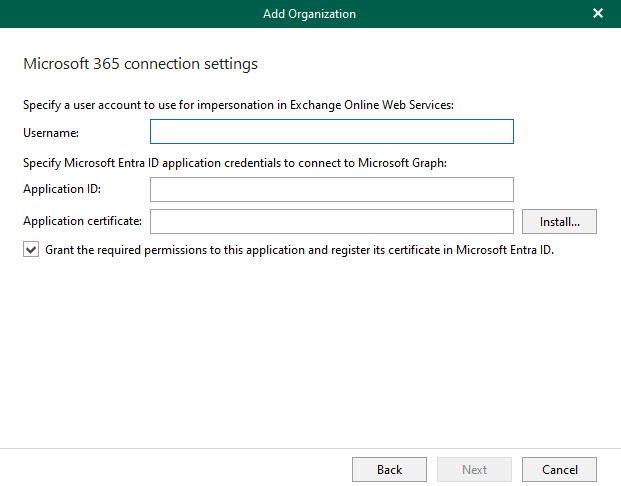This screenshot has width=621, height=486.
Task: Click the disabled Next button
Action: [474, 469]
